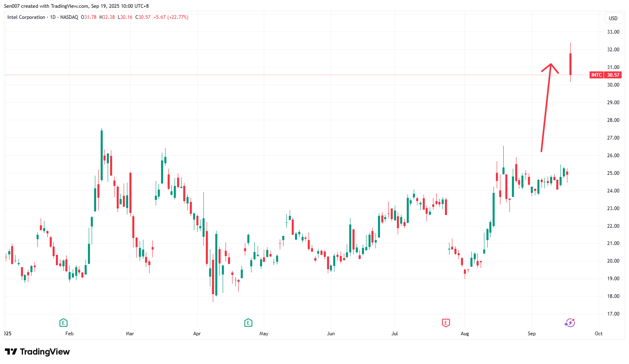
Task: Click the low value L30.16
Action: coord(125,17)
